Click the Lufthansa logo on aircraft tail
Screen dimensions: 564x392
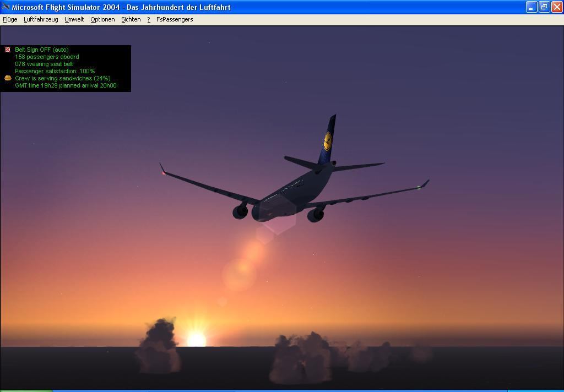coord(327,141)
